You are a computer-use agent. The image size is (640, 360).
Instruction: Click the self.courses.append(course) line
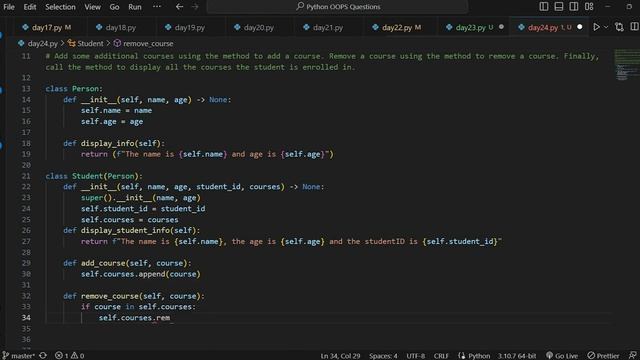(140, 274)
